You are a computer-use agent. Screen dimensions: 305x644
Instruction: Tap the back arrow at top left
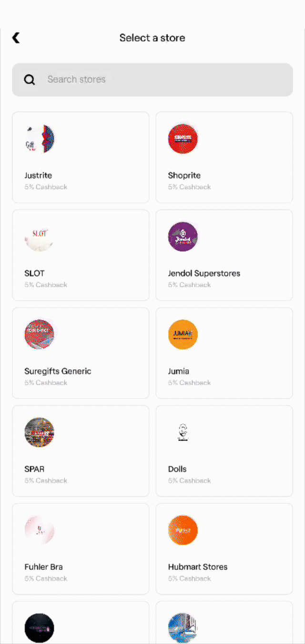click(16, 38)
